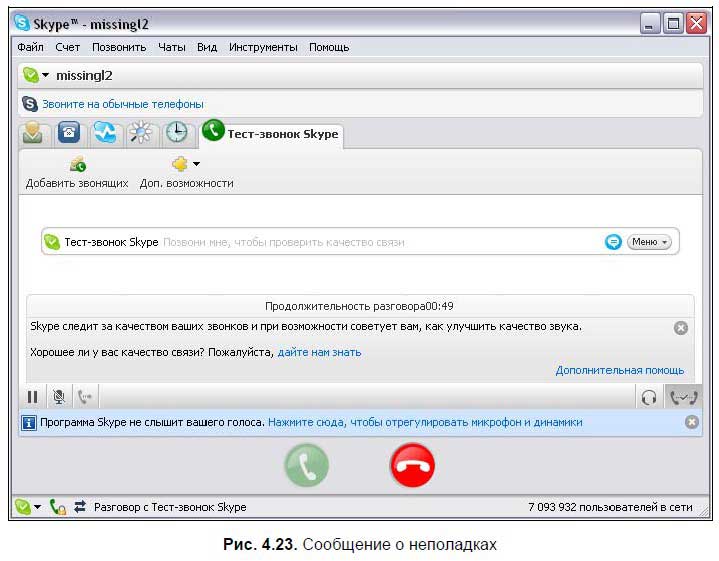The height and width of the screenshot is (561, 719).
Task: Click the Дополнительная помощь link
Action: point(619,370)
